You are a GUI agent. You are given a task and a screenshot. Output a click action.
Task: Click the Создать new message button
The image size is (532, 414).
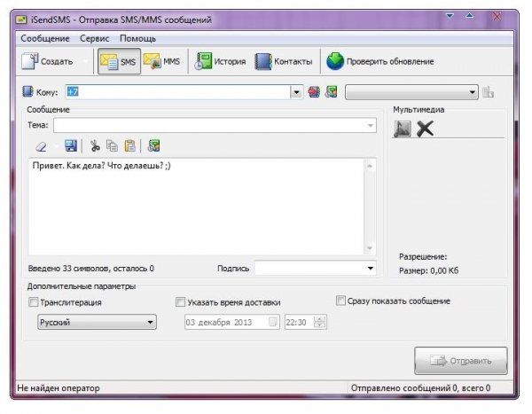47,61
